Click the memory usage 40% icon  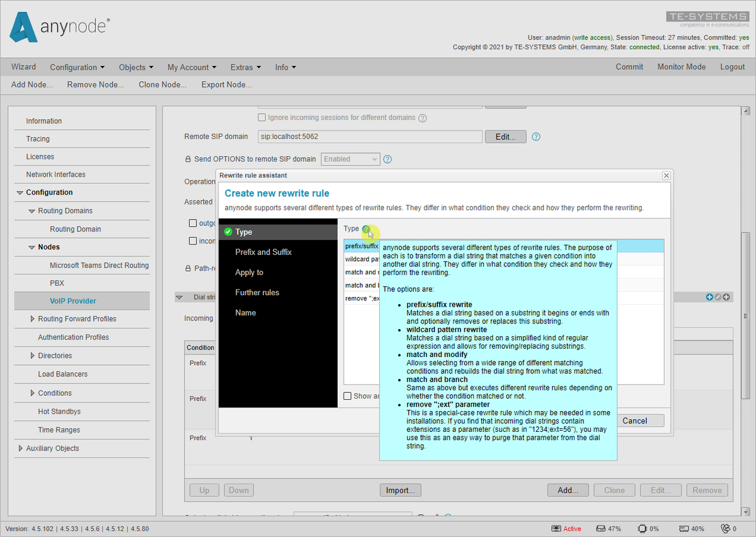pos(684,529)
